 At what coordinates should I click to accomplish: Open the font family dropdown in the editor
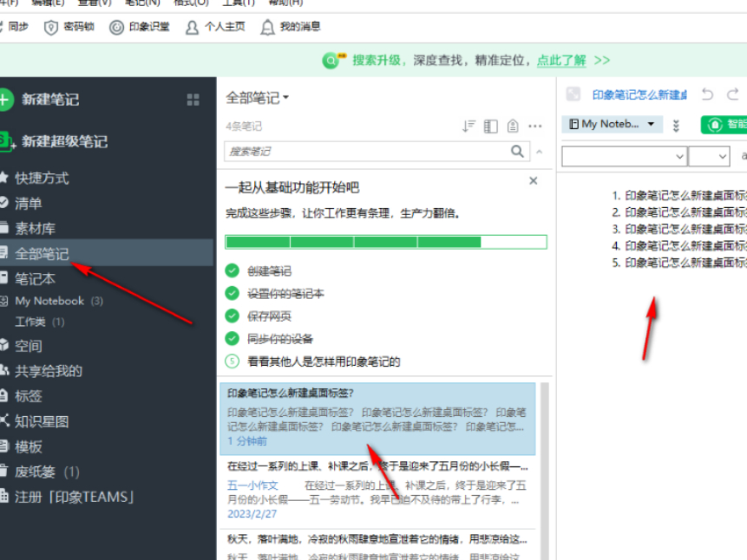click(625, 156)
